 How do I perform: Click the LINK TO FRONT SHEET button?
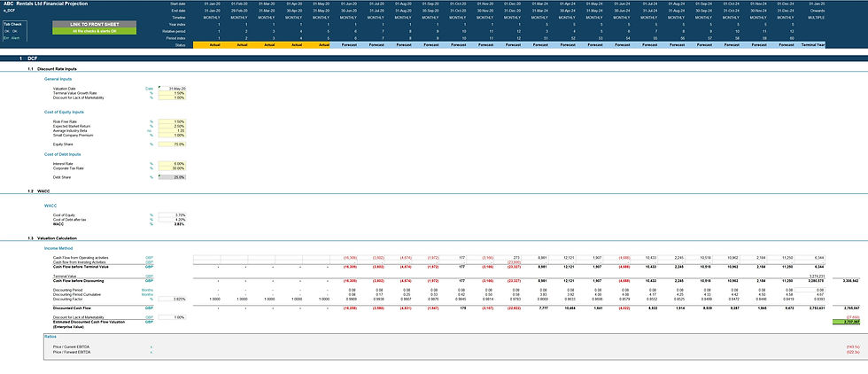[x=94, y=25]
